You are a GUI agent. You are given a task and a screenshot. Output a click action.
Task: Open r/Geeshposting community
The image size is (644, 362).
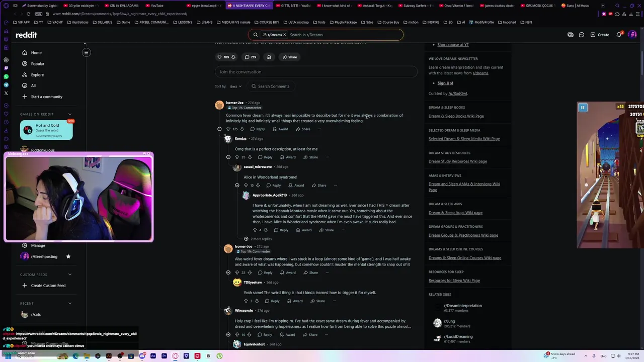(44, 256)
